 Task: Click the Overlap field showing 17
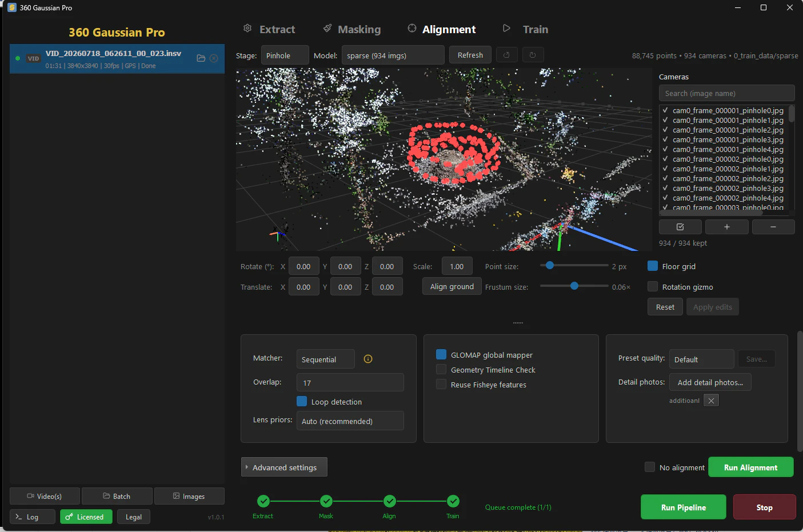coord(350,382)
